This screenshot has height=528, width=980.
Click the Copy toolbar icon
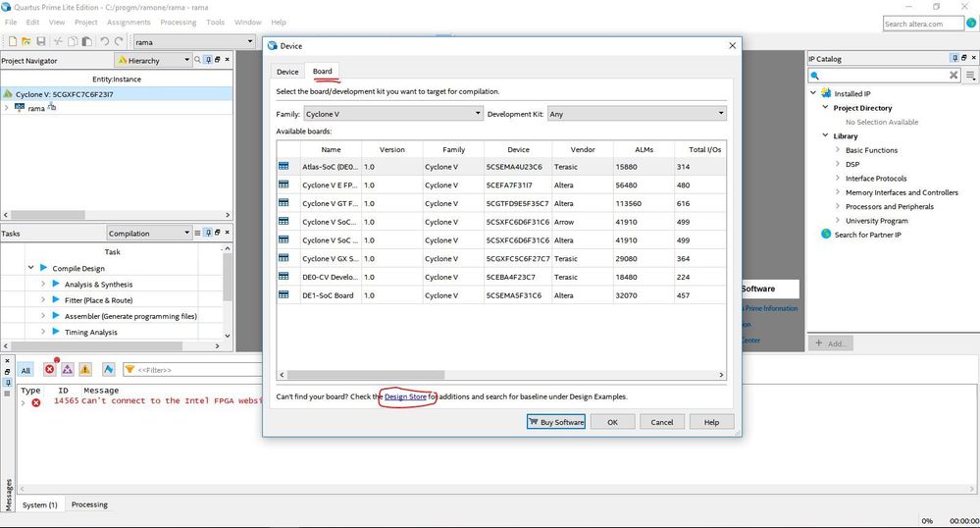(73, 41)
